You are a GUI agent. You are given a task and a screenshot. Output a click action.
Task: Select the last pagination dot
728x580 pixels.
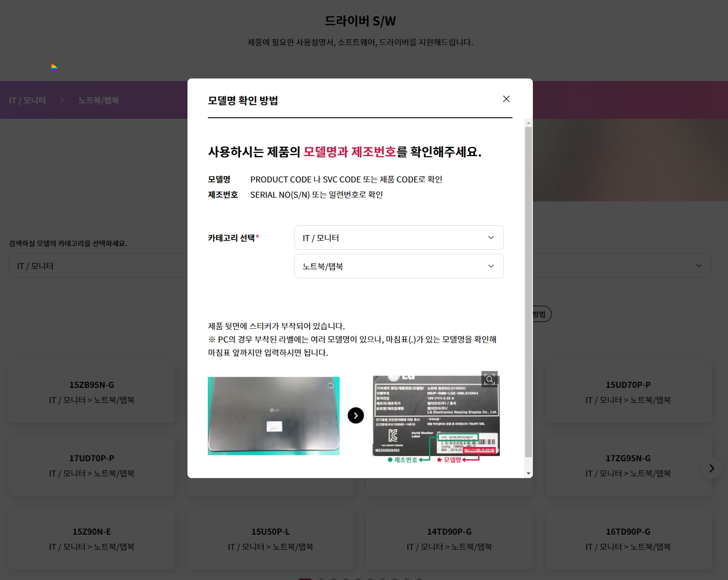pos(419,578)
